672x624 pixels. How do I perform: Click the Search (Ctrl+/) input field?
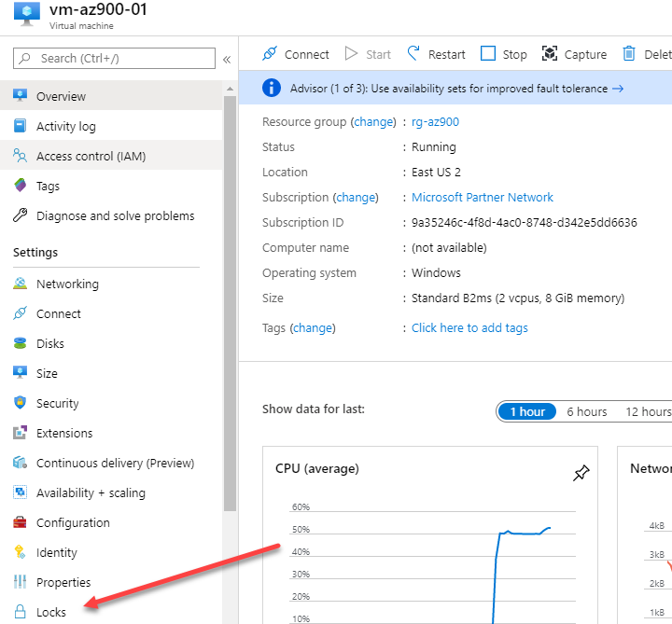114,58
